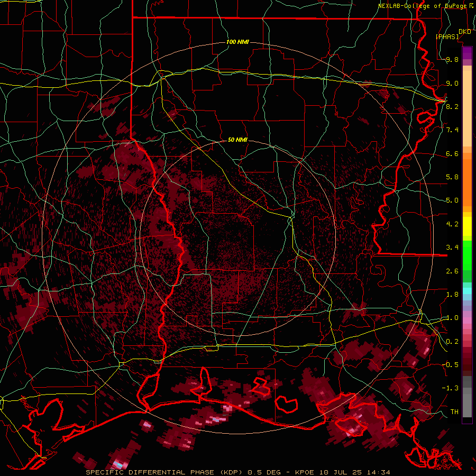Select the 6.6 legend value
The width and height of the screenshot is (476, 476).
tap(452, 153)
